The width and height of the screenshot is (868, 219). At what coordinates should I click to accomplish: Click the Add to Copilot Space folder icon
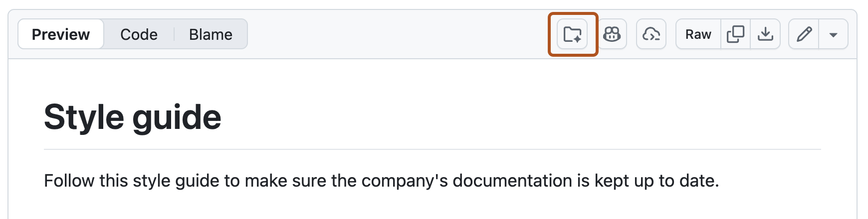pyautogui.click(x=572, y=34)
